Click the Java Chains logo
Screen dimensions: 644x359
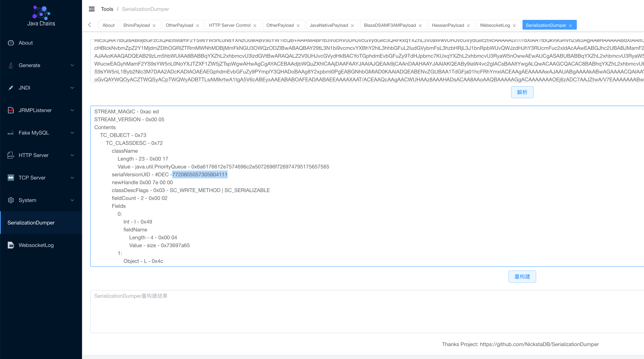pos(41,13)
